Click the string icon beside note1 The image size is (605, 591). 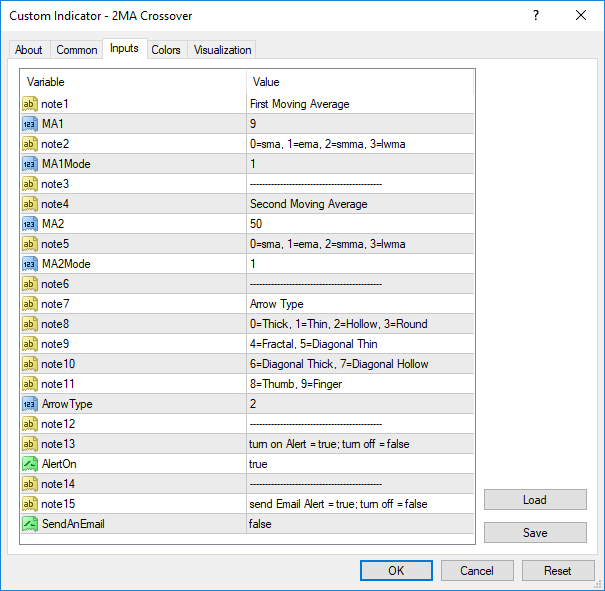[30, 104]
